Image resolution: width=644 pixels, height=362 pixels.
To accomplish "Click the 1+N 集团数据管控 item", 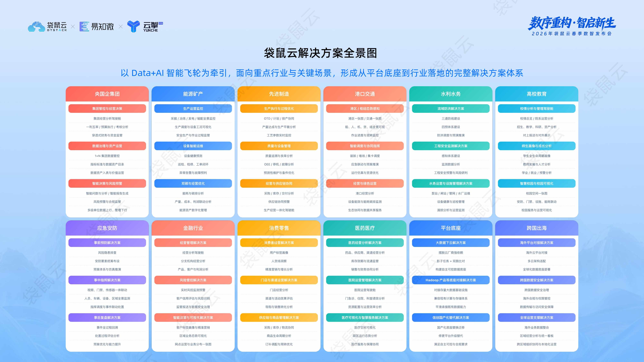I will 107,156.
